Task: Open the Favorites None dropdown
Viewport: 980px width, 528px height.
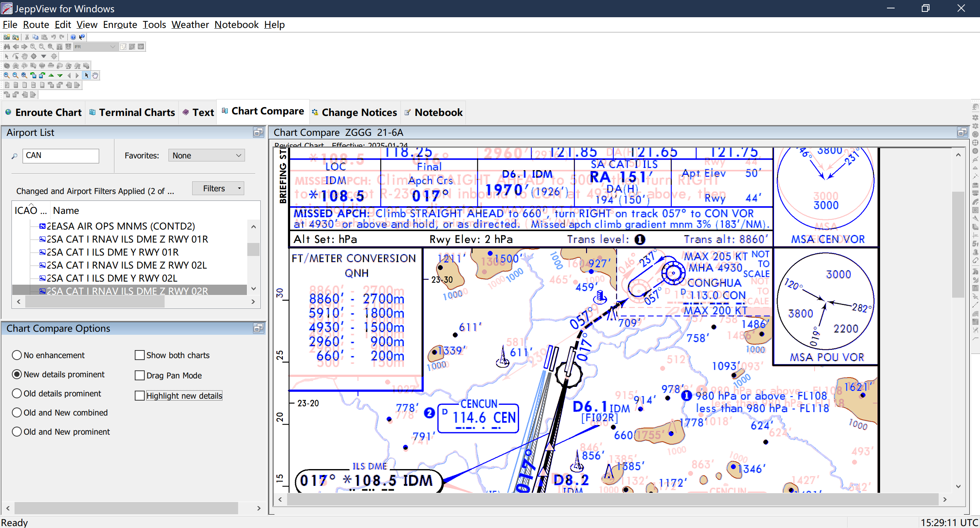Action: [207, 155]
